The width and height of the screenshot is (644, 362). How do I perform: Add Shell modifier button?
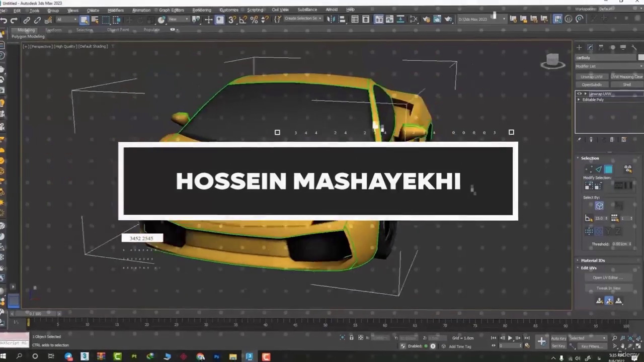coord(626,84)
